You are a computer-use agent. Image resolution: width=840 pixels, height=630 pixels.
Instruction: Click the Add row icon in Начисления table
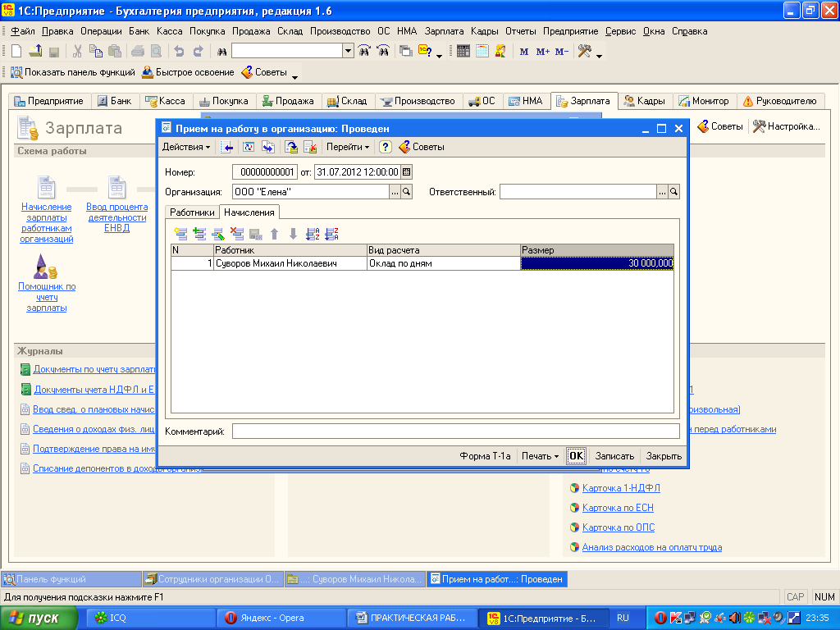click(180, 234)
